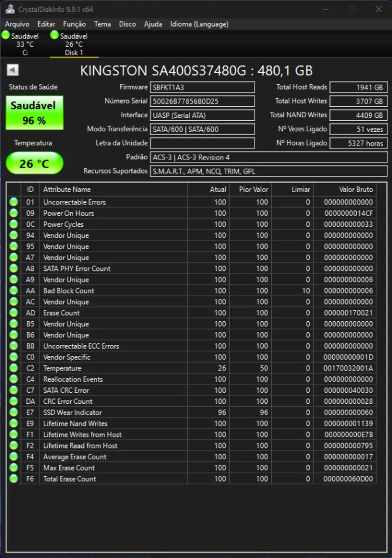Select the Lifetime Read from Host attribute name
Screen dimensions: 392x558
(80, 446)
